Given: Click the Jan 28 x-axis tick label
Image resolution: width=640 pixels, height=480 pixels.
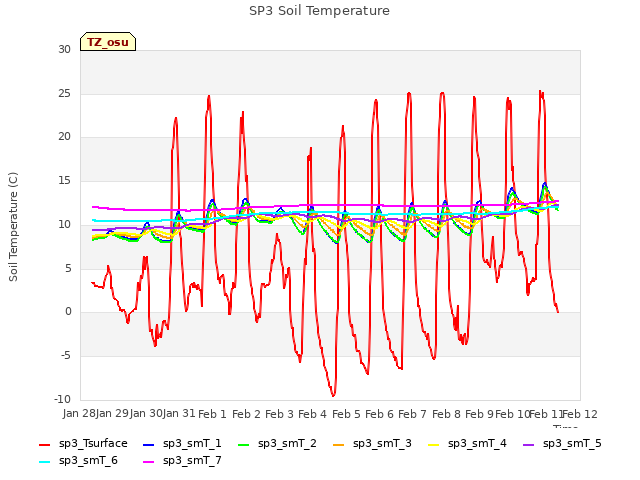Looking at the screenshot, I should [x=79, y=414].
